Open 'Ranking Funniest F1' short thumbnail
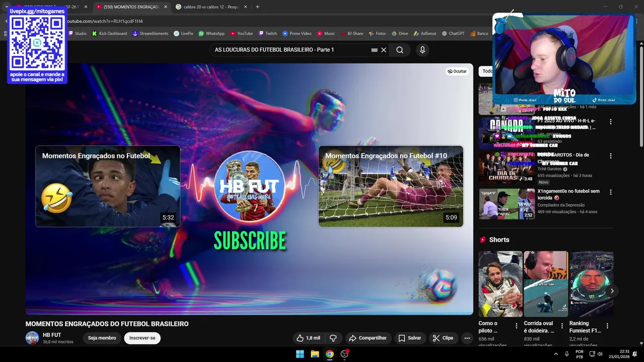This screenshot has height=362, width=644. pos(591,284)
